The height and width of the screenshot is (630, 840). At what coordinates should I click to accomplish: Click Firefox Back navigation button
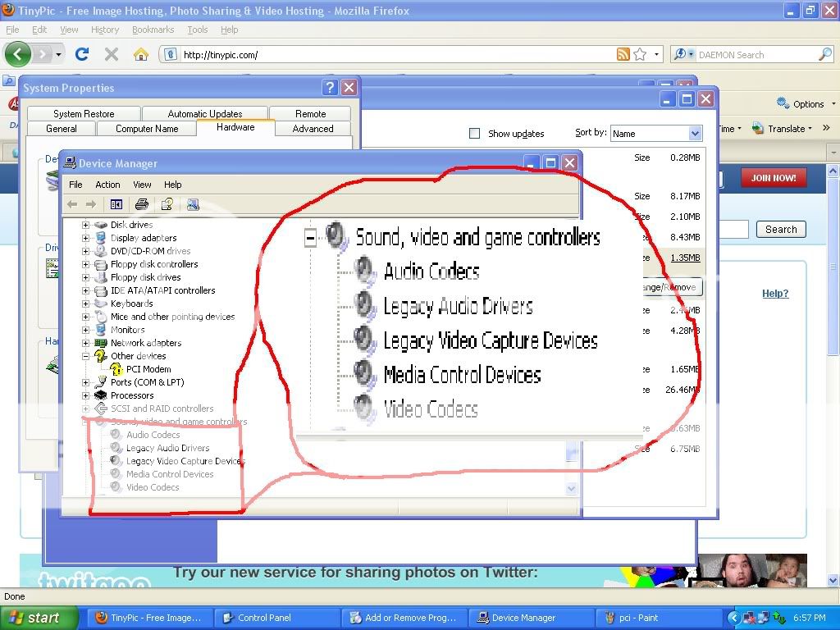click(x=18, y=54)
